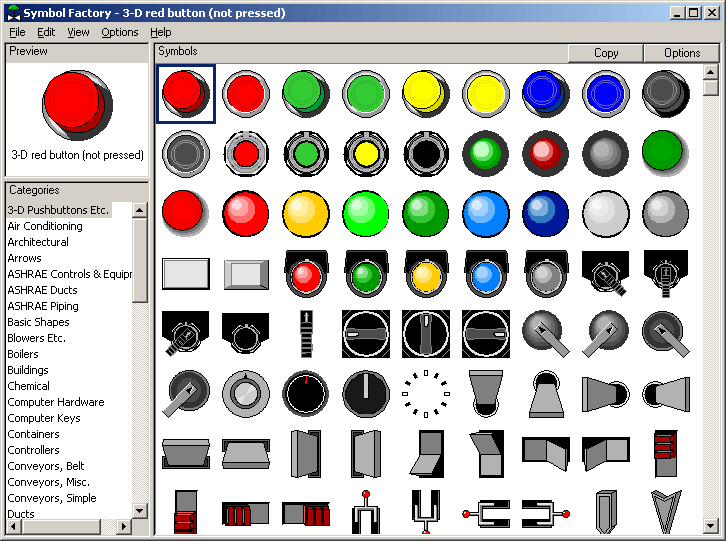Open the File menu

[17, 32]
